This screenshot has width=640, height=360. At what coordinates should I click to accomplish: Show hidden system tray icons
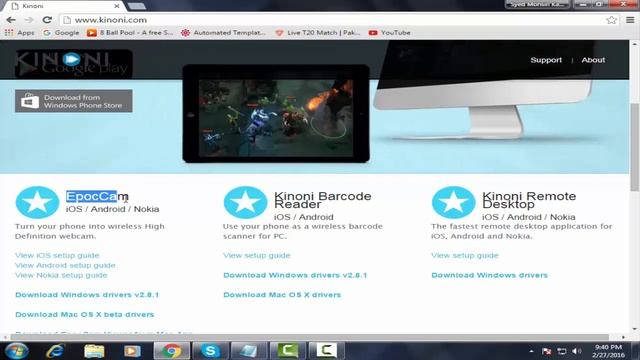click(531, 351)
